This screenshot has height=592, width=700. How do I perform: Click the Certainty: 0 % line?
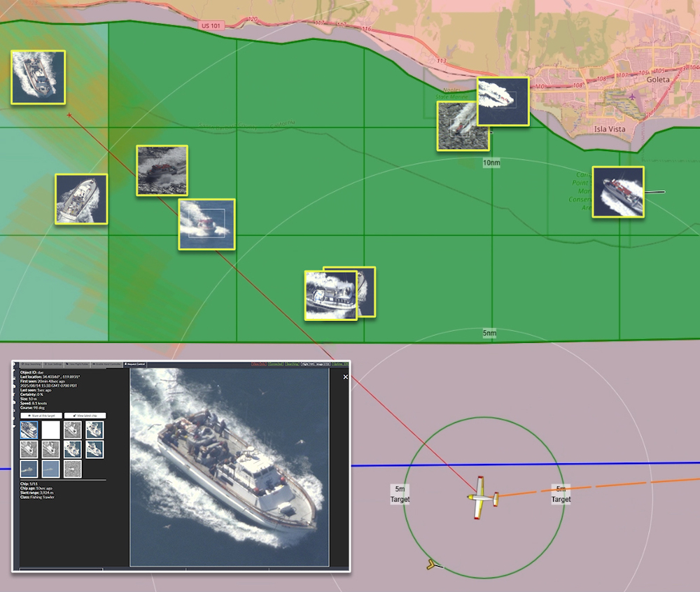(x=31, y=395)
